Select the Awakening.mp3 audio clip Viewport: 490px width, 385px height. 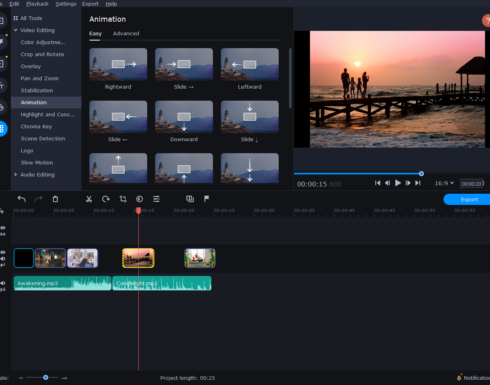[x=62, y=283]
